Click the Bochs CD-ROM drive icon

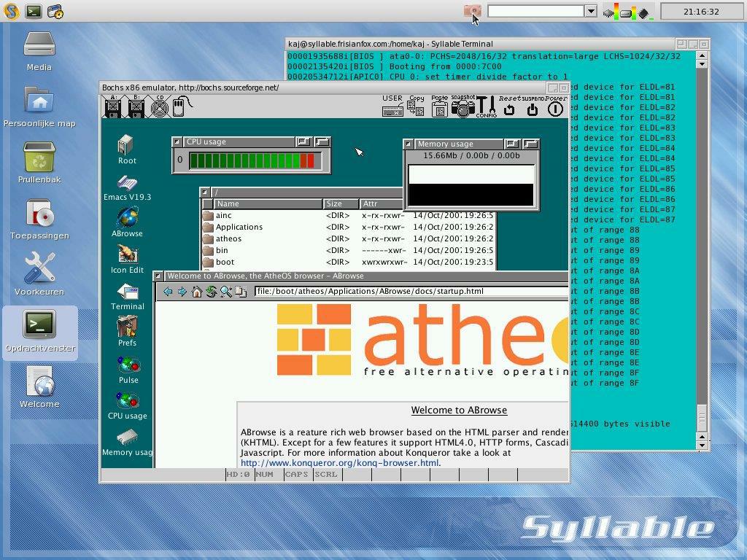click(x=159, y=107)
